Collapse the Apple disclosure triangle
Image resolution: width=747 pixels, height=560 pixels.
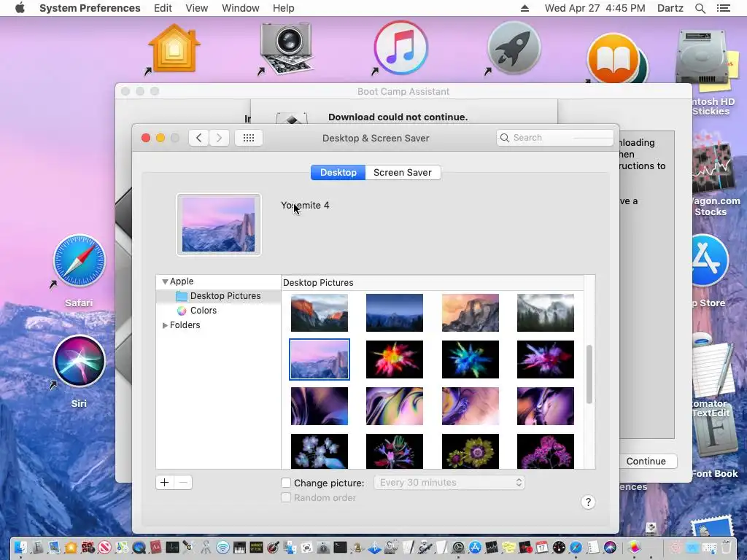tap(165, 281)
